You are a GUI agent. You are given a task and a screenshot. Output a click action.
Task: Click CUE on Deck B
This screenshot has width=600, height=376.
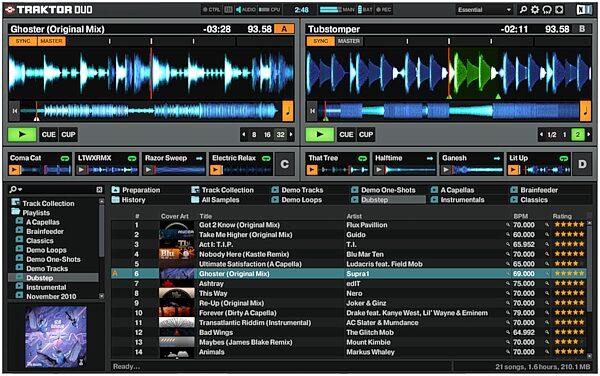click(346, 135)
